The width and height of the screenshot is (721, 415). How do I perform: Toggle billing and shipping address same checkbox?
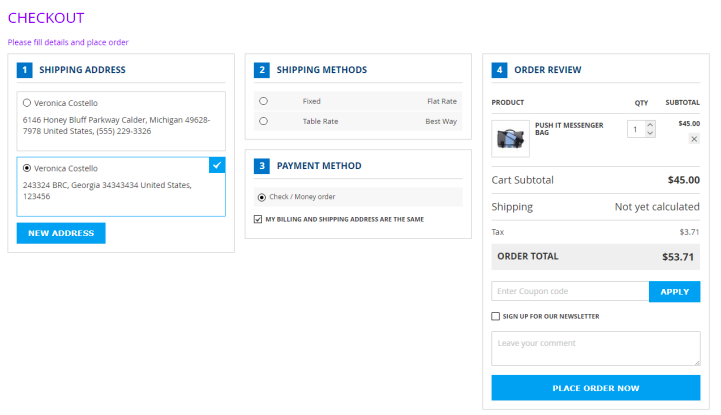coord(258,219)
